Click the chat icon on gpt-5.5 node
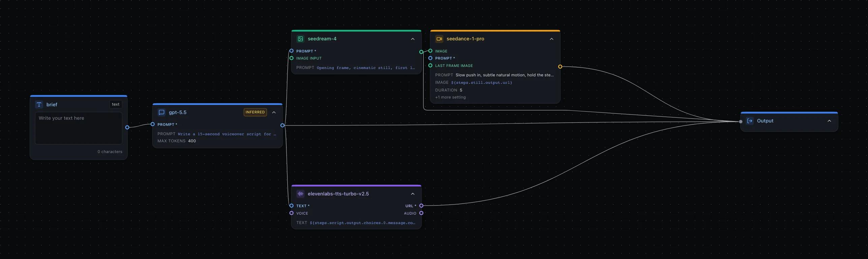Image resolution: width=868 pixels, height=259 pixels. (161, 112)
